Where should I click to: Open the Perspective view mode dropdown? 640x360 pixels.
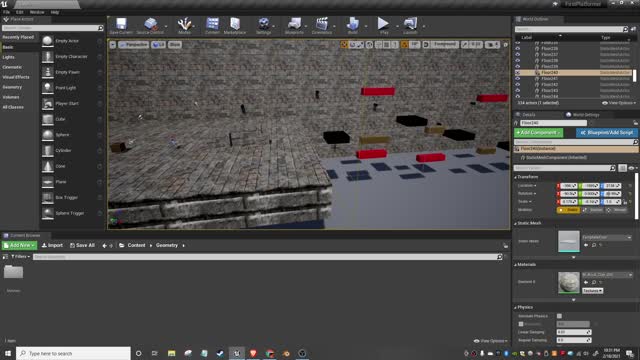tap(133, 44)
